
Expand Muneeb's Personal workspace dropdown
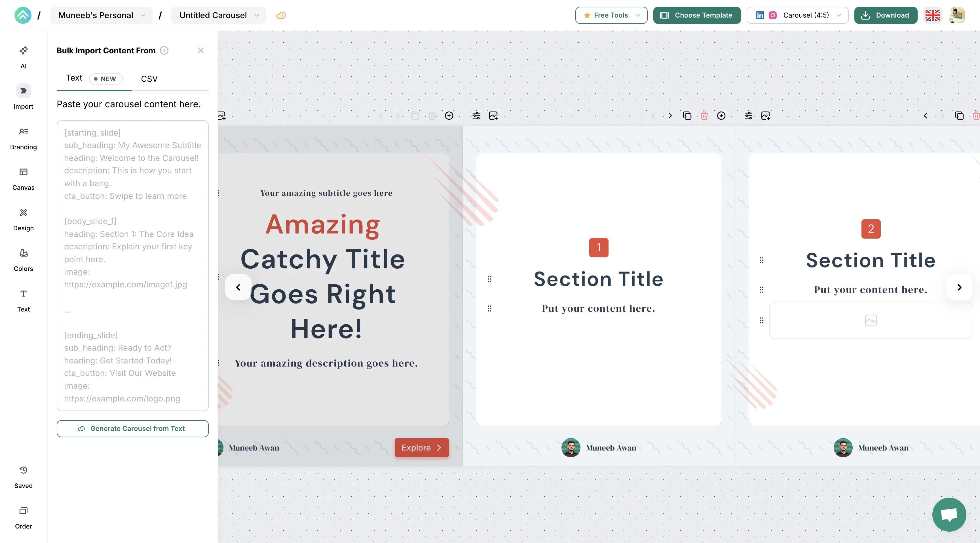tap(101, 15)
